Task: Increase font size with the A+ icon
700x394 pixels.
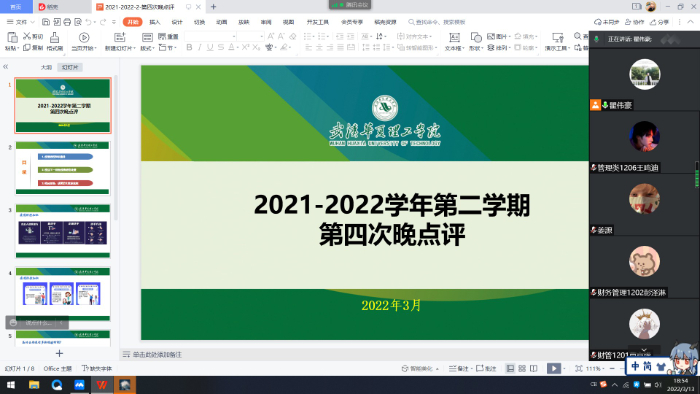Action: [x=271, y=36]
